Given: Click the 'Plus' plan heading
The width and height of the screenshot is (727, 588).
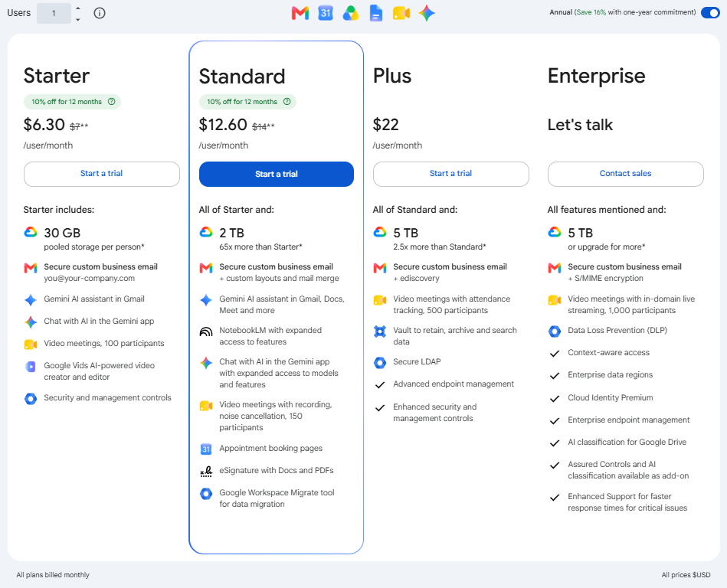Looking at the screenshot, I should pyautogui.click(x=392, y=76).
